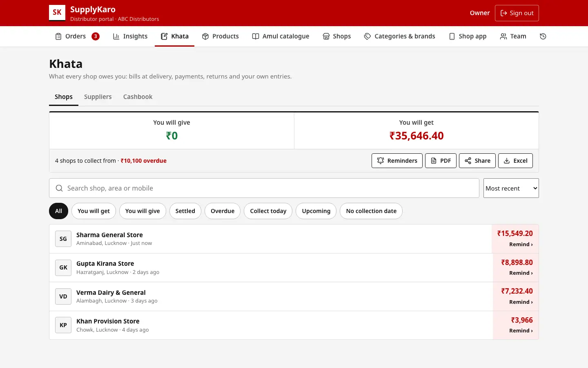Show shops with No collection date
This screenshot has height=368, width=588.
coord(371,211)
